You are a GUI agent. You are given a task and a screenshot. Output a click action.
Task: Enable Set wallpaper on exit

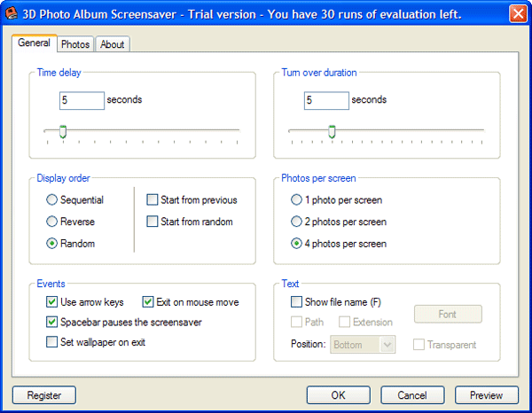point(52,342)
